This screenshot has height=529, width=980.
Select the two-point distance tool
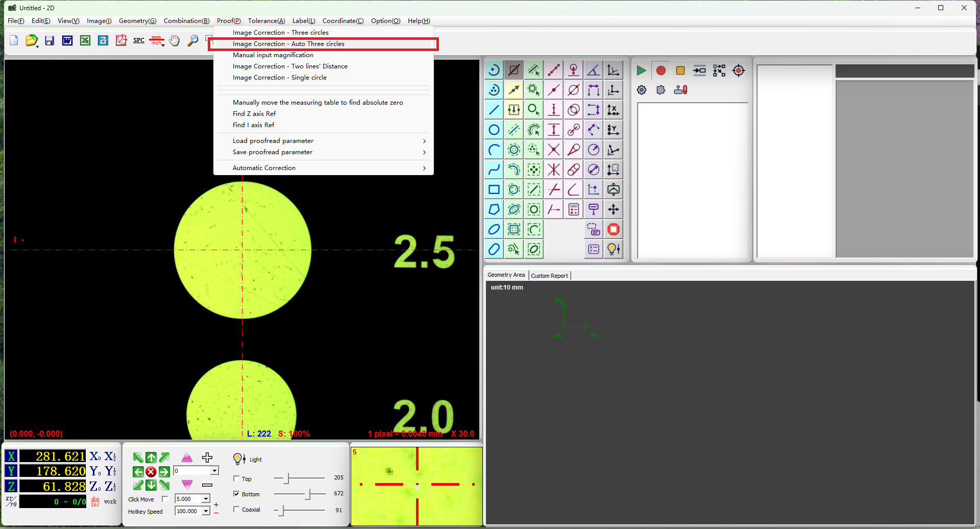click(554, 70)
